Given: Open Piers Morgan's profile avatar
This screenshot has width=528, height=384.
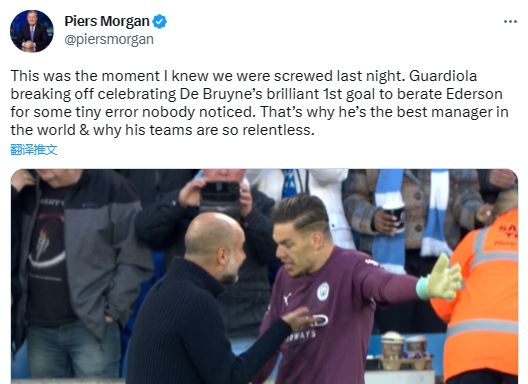Looking at the screenshot, I should click(x=32, y=31).
